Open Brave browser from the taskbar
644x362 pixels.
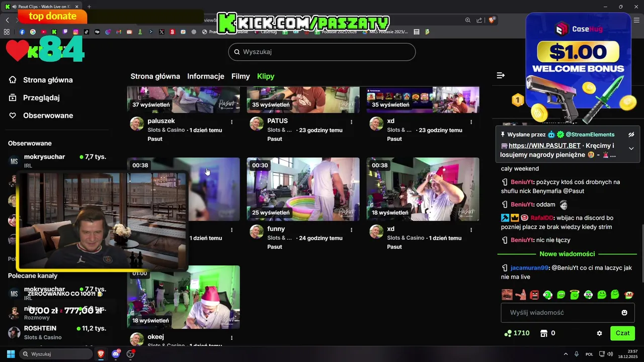click(101, 354)
